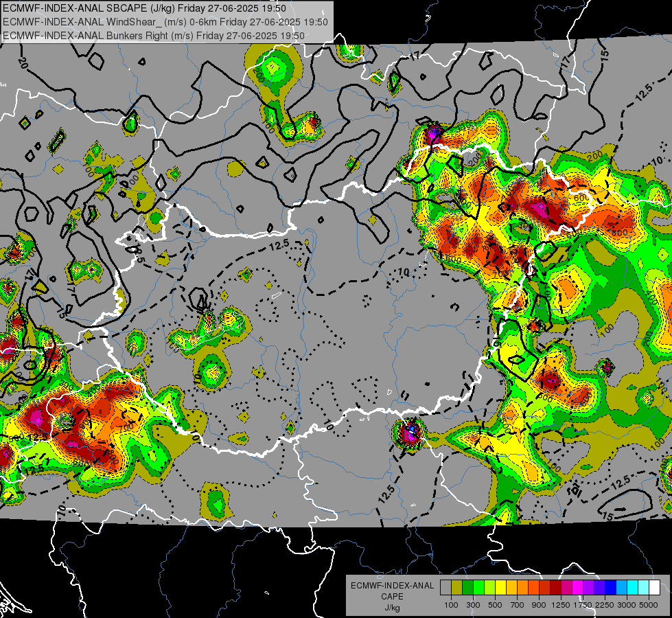The image size is (672, 618).
Task: Pick the bright green swatch right of 300
Action: click(478, 588)
